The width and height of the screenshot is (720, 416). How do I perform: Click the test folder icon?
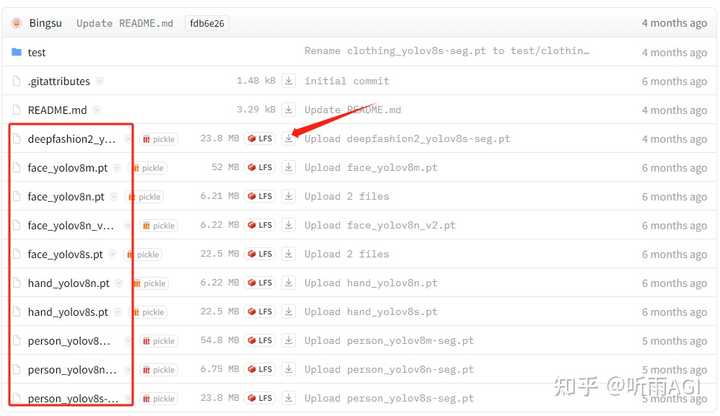click(x=17, y=52)
